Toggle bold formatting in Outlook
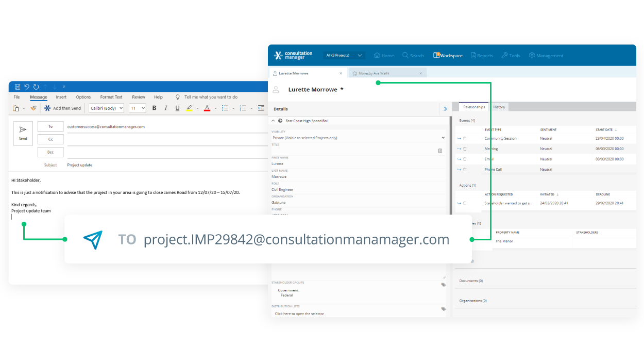The image size is (644, 361). point(154,108)
